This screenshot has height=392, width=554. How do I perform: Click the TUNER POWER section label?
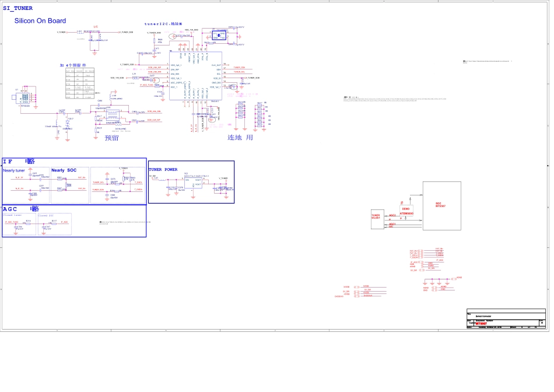pos(163,170)
